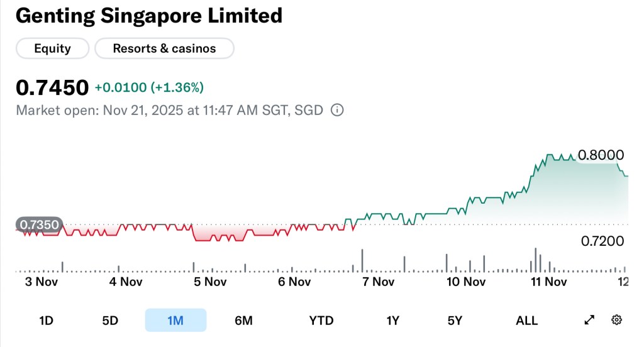
Task: Select the 1D time range
Action: click(x=46, y=321)
